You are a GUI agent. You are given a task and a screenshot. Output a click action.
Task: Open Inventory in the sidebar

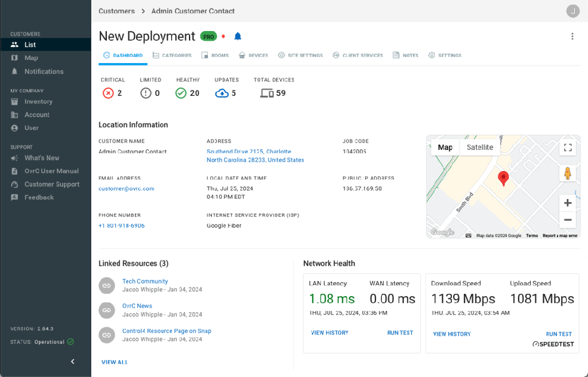[38, 102]
